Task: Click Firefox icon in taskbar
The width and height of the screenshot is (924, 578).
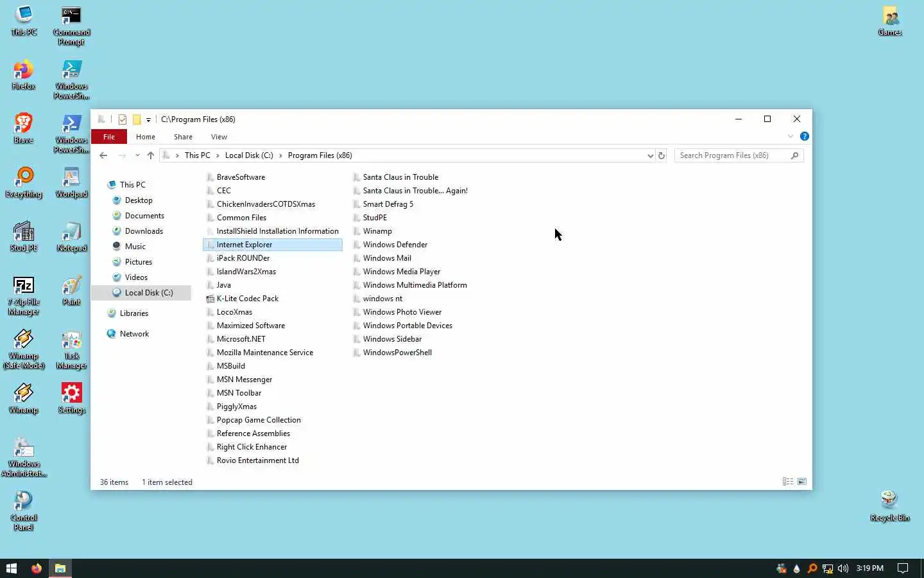Action: pos(37,568)
